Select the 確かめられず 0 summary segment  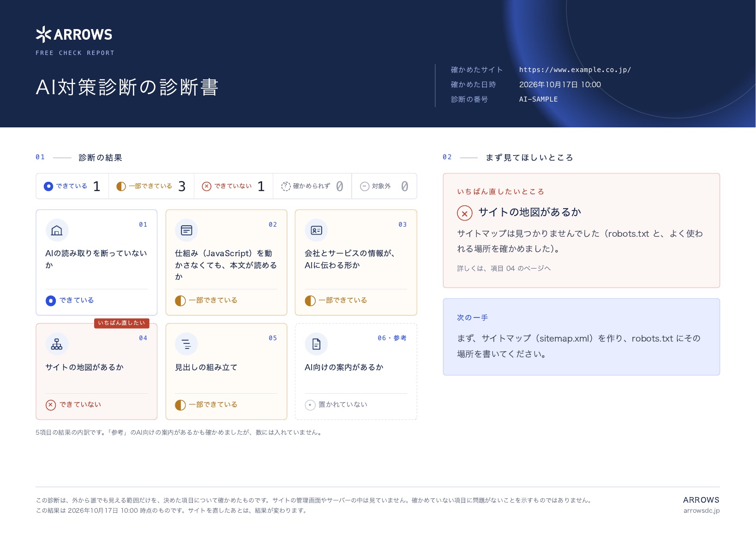pos(312,186)
